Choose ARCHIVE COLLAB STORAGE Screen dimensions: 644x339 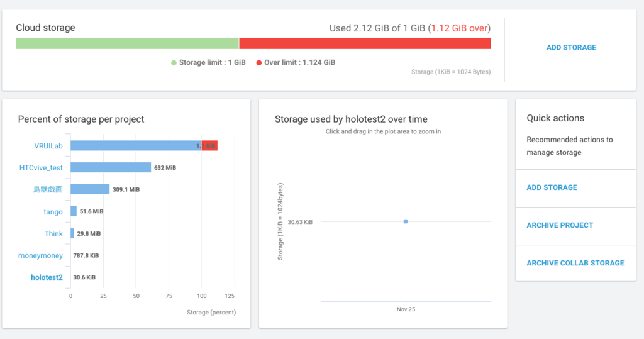(x=575, y=263)
